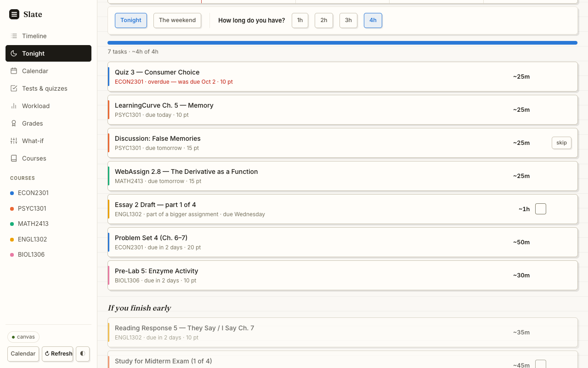The width and height of the screenshot is (588, 368).
Task: Click the Slate logo icon
Action: [x=14, y=14]
